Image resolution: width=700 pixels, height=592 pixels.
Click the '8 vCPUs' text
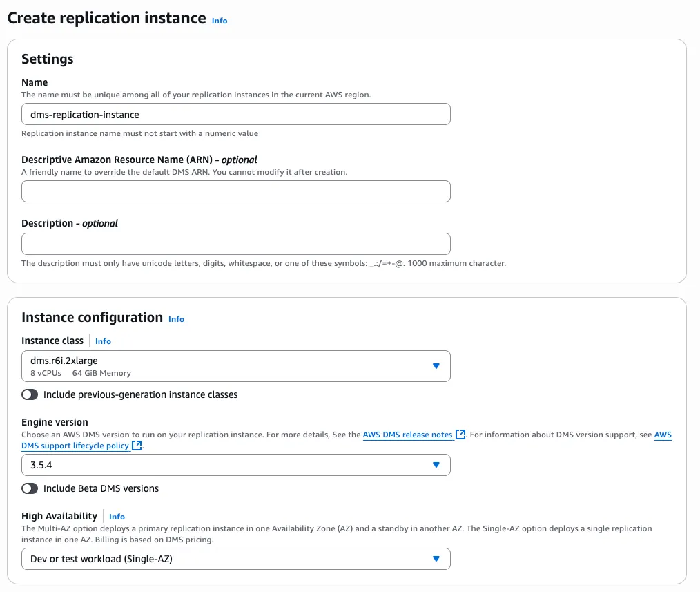(x=46, y=373)
